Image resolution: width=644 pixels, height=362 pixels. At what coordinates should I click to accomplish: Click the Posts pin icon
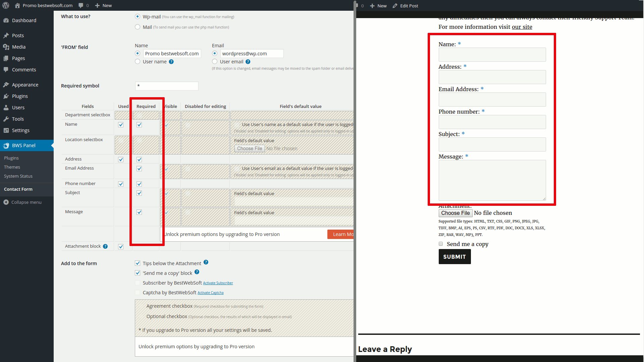tap(6, 36)
